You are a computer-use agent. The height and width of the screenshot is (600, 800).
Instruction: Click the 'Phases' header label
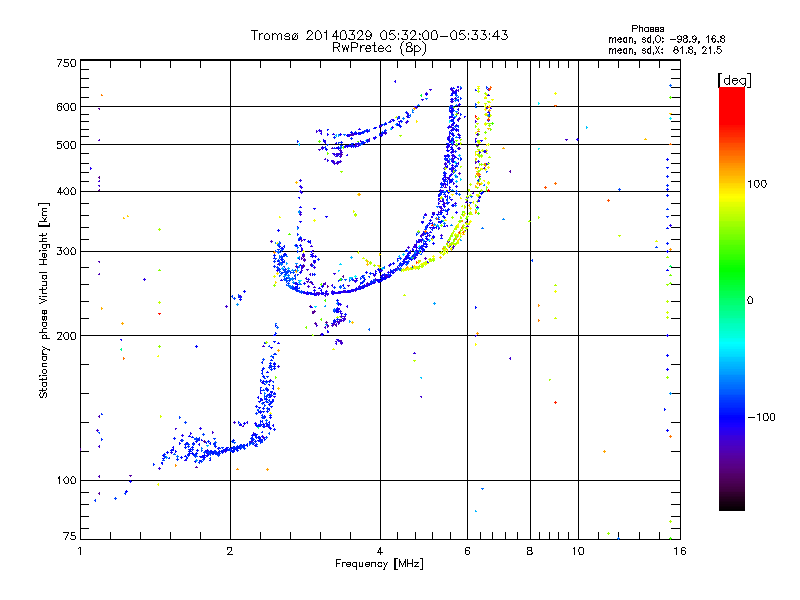coord(647,29)
